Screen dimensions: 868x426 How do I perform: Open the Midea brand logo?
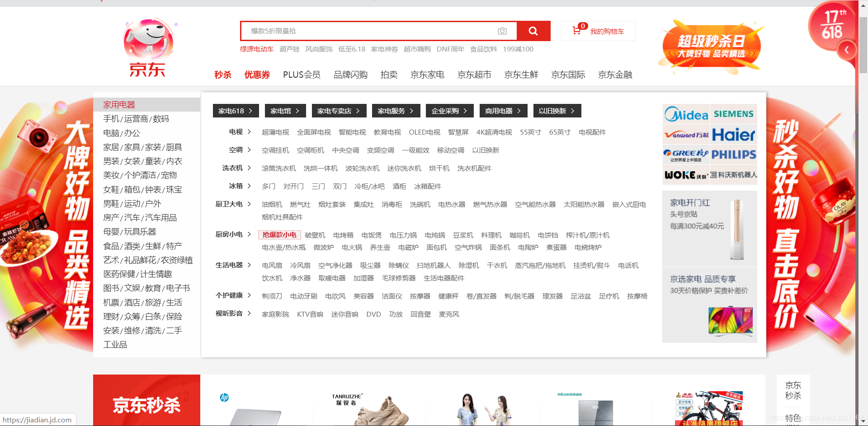click(x=686, y=114)
